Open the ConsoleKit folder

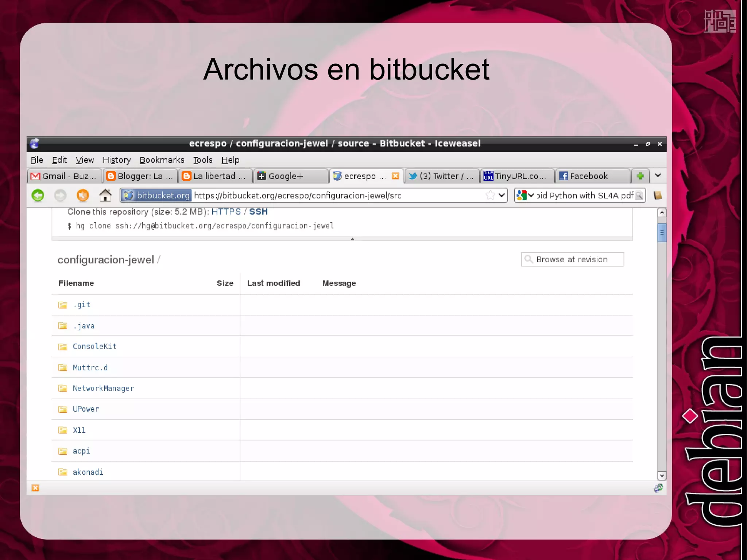[94, 346]
